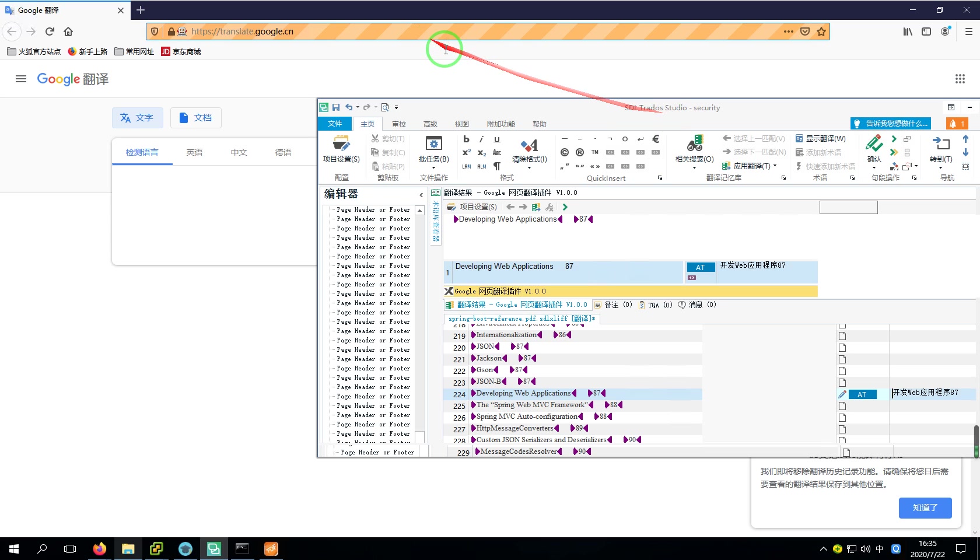Open Segment Actions group dialog launcher
Image resolution: width=980 pixels, height=560 pixels.
pos(914,178)
